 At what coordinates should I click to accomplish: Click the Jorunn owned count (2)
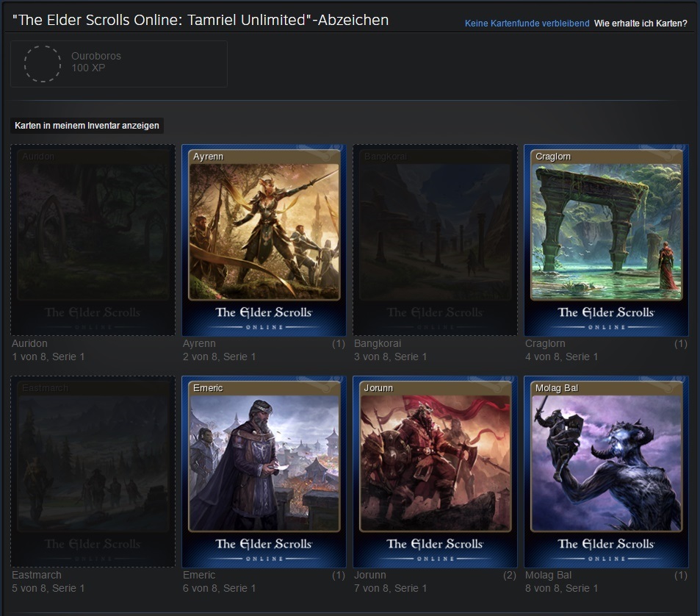pos(509,575)
